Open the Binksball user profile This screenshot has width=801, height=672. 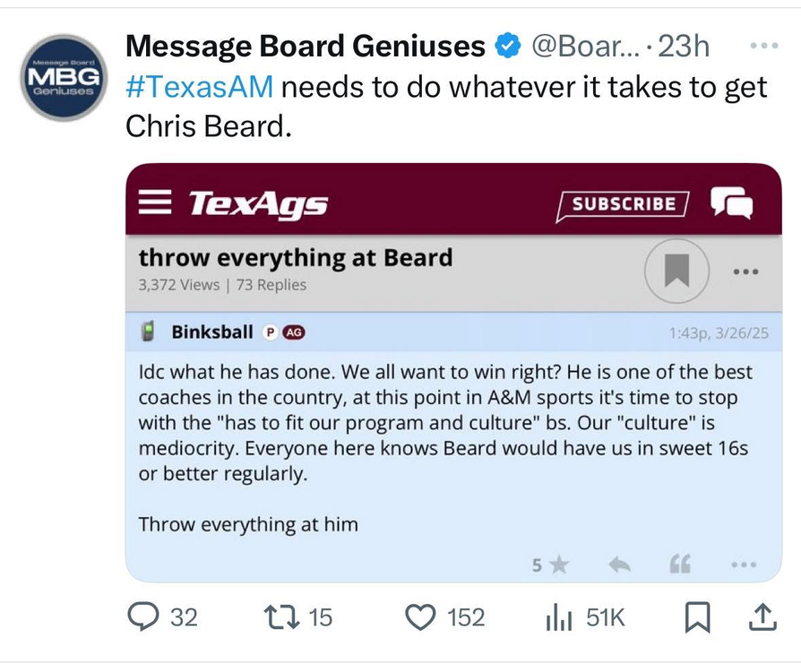[x=212, y=332]
